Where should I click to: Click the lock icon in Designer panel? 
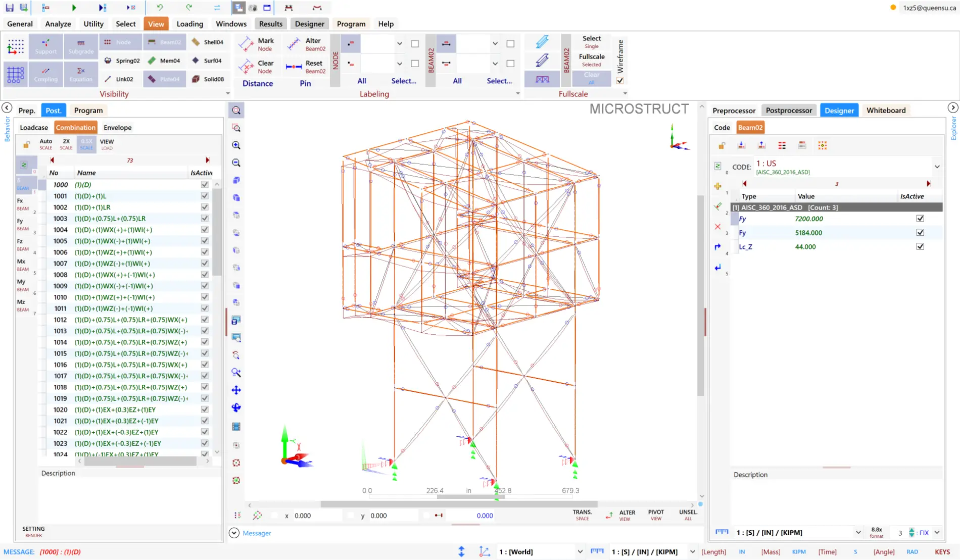coord(722,145)
